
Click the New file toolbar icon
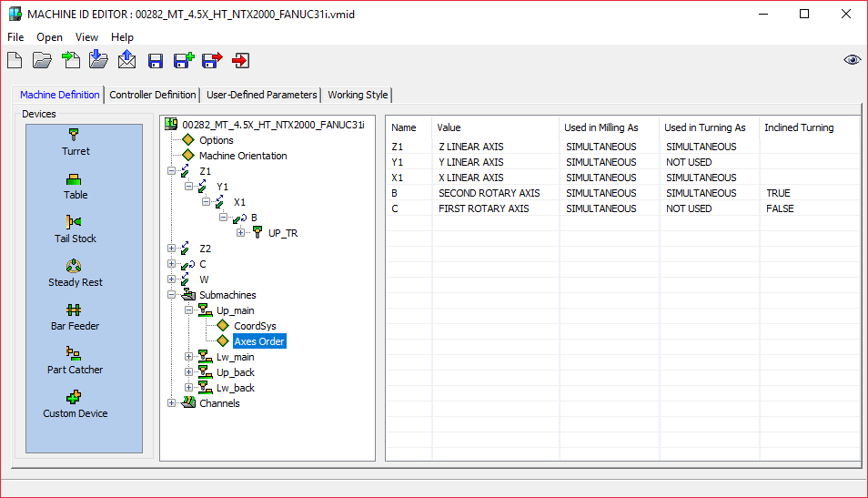(15, 60)
